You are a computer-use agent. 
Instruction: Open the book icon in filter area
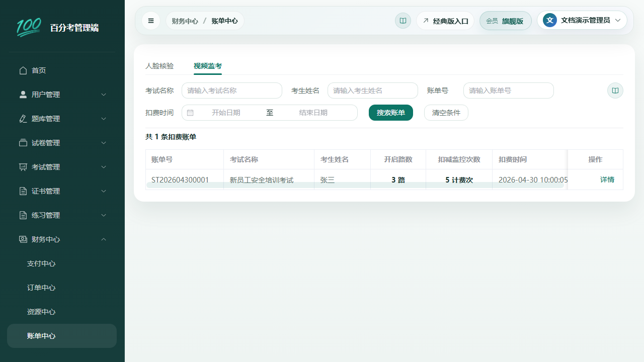tap(615, 90)
